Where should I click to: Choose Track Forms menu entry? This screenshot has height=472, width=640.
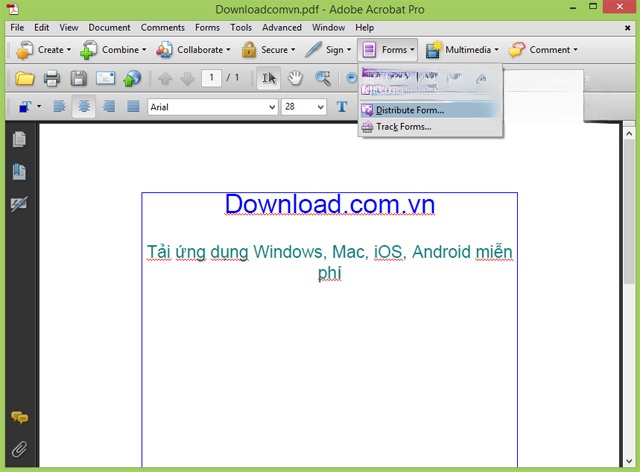point(430,127)
